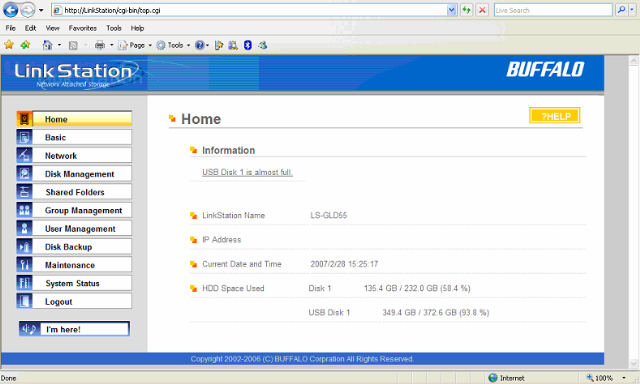Click the User Management sidebar icon
Screen dimensions: 640x384
pos(24,228)
